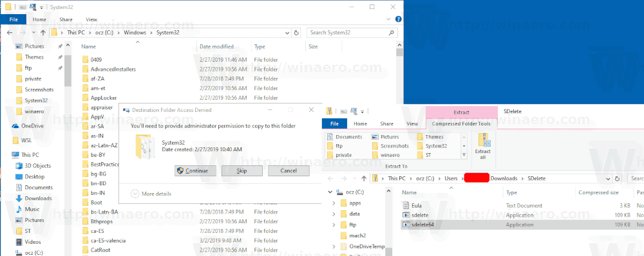Open Videos in navigation pane
644x256 pixels.
click(x=32, y=242)
